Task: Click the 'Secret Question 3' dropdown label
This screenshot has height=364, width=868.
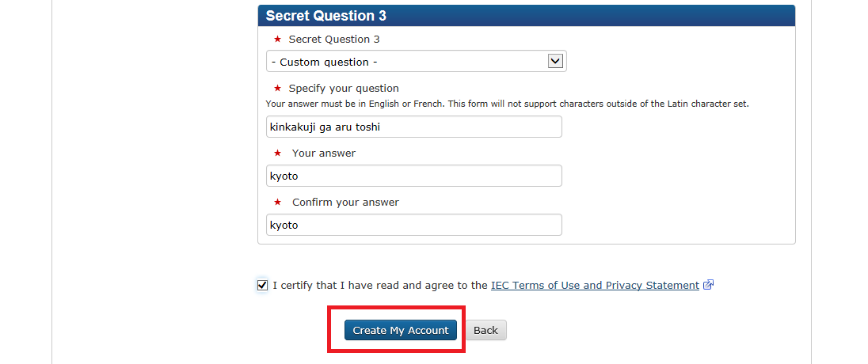Action: (334, 40)
